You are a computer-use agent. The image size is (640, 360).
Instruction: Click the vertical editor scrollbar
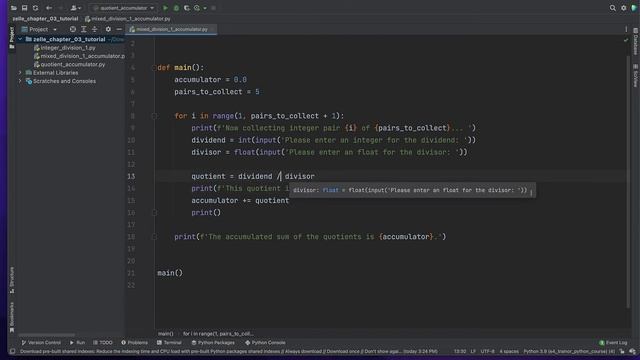(628, 182)
